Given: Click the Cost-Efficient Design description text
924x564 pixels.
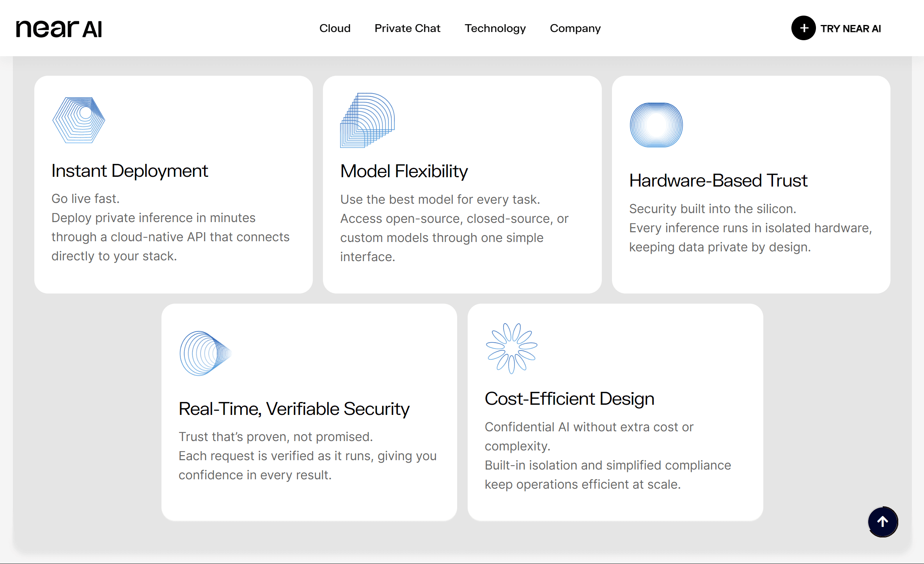Looking at the screenshot, I should coord(607,455).
